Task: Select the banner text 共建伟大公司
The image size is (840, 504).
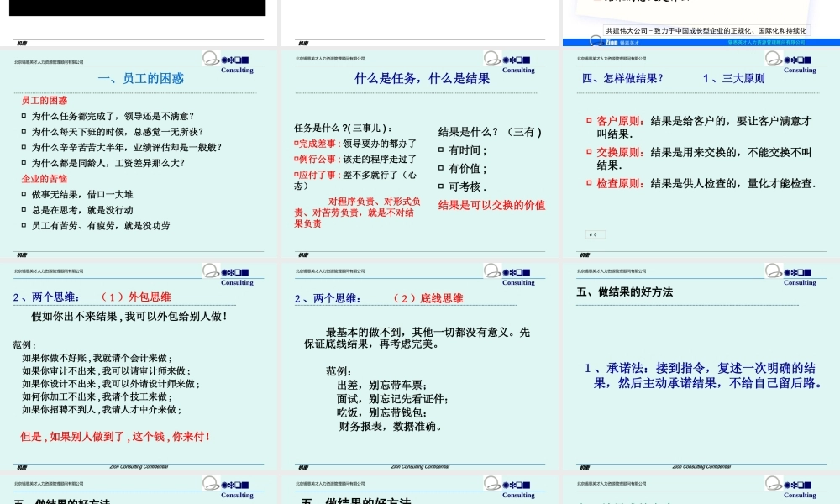Action: pyautogui.click(x=706, y=30)
